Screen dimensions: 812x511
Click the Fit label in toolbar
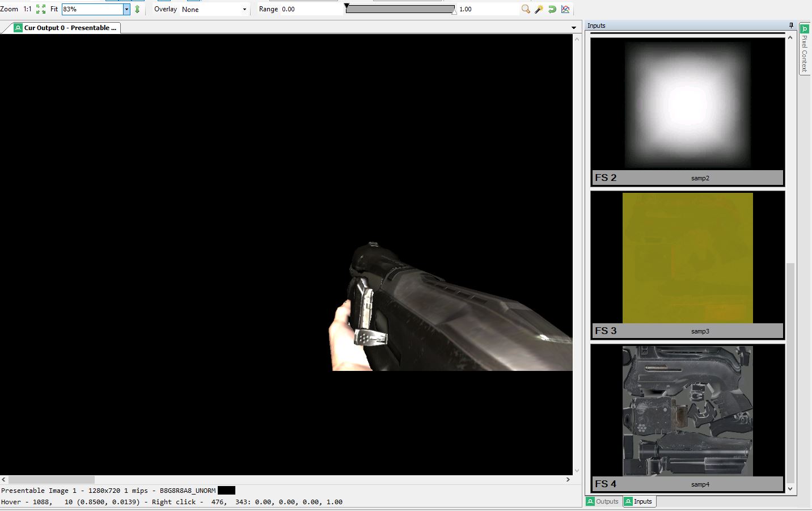(54, 9)
